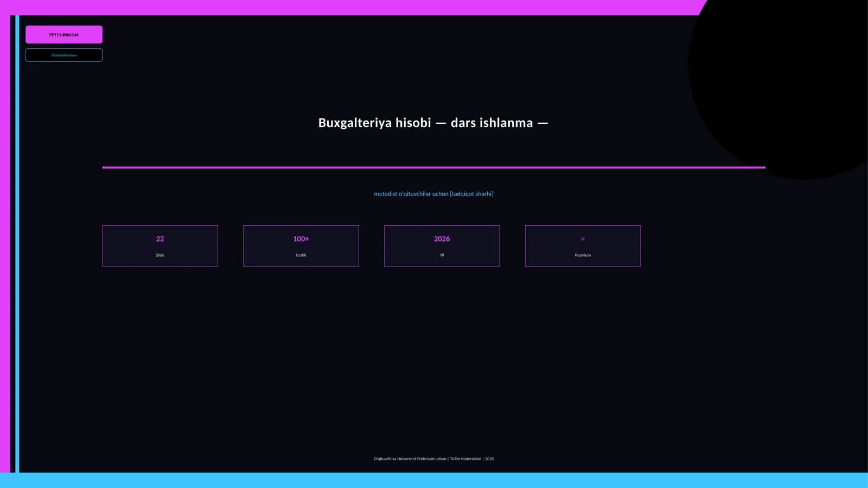Select the O'qituvchi va Universitet Professori footer

coord(410,459)
